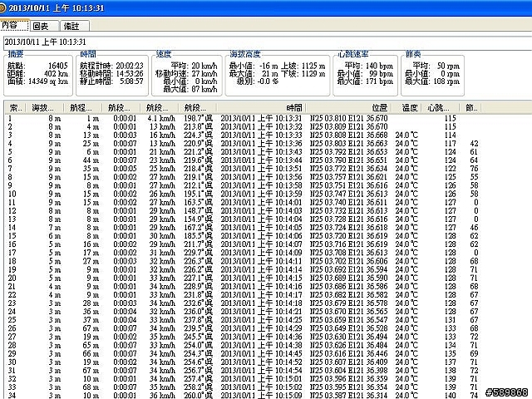The height and width of the screenshot is (399, 532).
Task: Select row 14 with heading 167.2°
Action: [244, 228]
